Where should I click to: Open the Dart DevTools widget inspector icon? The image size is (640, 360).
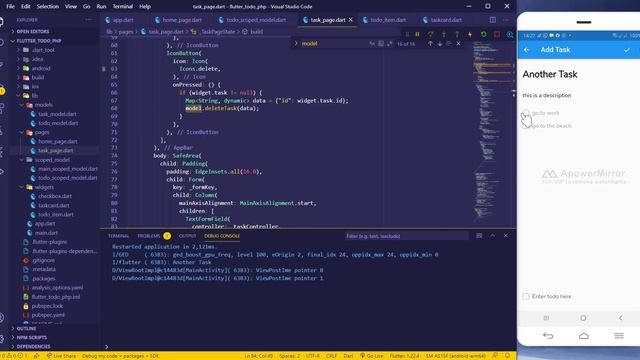point(510,35)
